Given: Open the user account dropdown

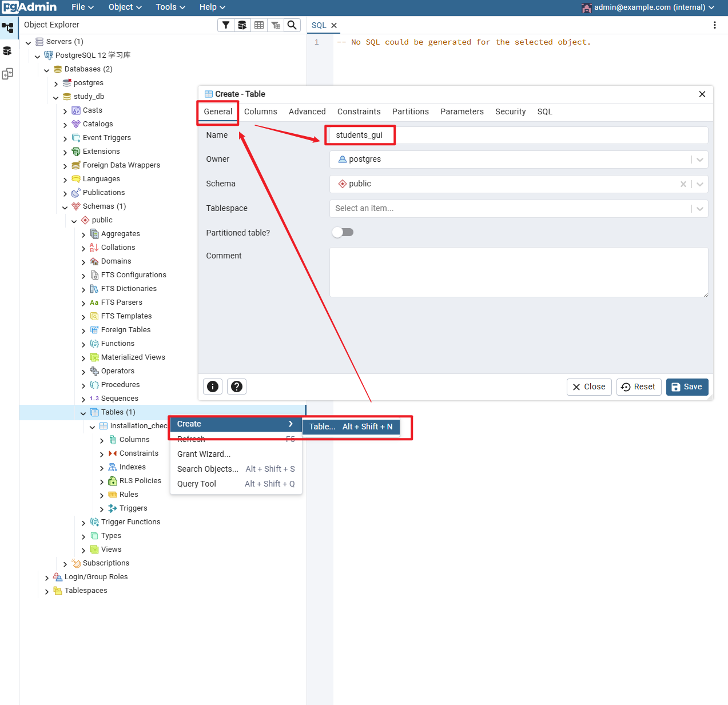Looking at the screenshot, I should [x=649, y=7].
